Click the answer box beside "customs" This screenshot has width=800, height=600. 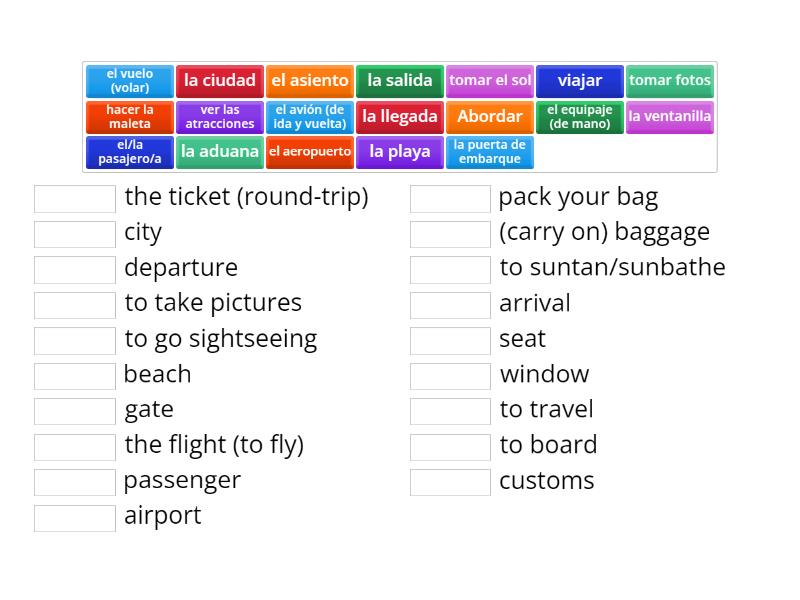pos(450,482)
